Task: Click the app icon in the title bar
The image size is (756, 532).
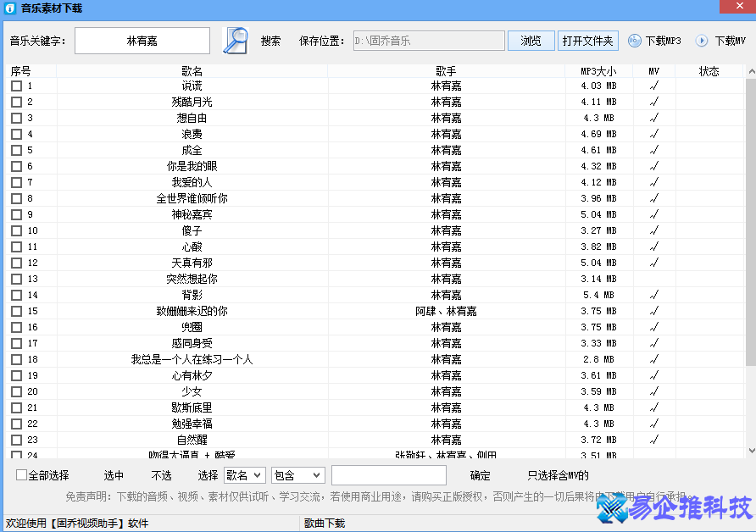Action: [x=8, y=8]
